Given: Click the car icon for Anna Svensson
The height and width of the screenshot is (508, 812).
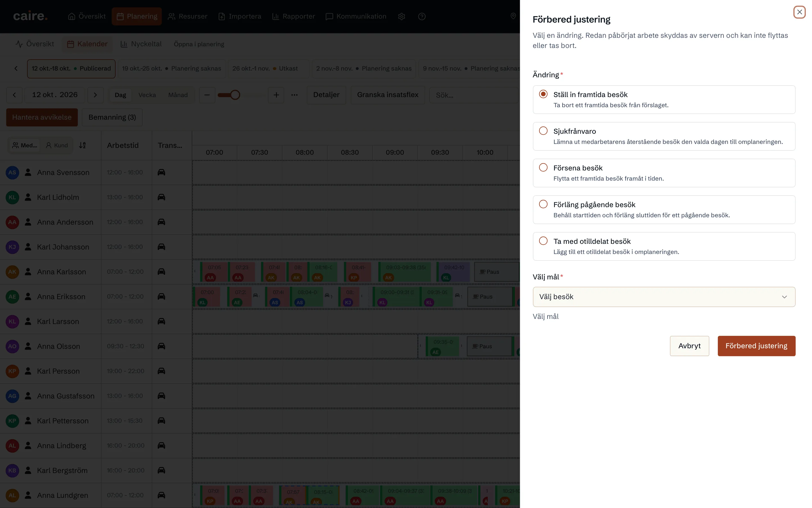Looking at the screenshot, I should pyautogui.click(x=161, y=172).
